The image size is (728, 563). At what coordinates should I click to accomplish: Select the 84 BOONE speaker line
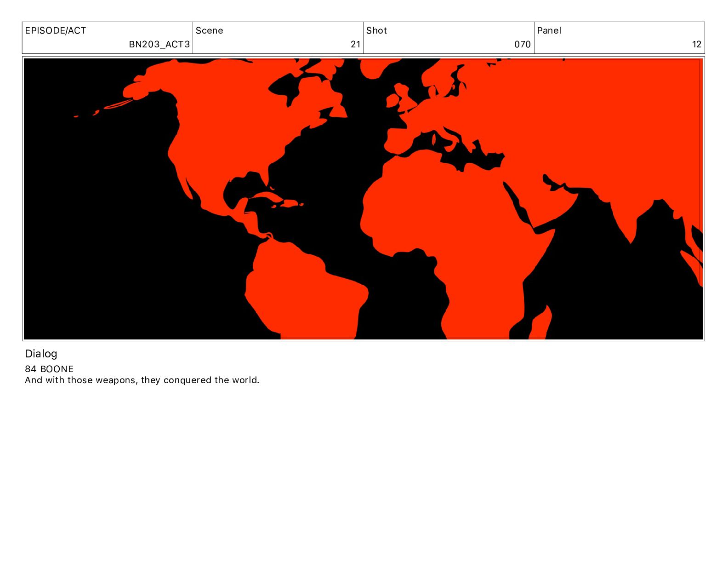(49, 369)
